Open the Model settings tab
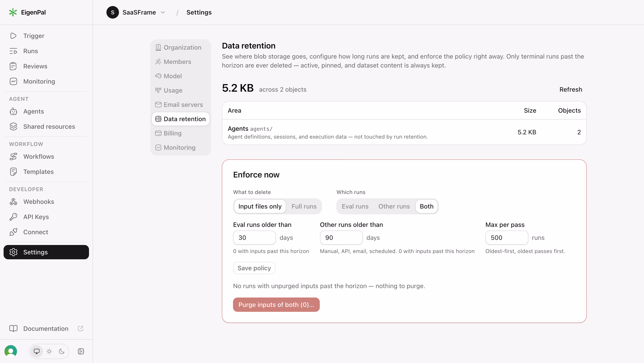Viewport: 644px width, 363px height. click(x=180, y=76)
